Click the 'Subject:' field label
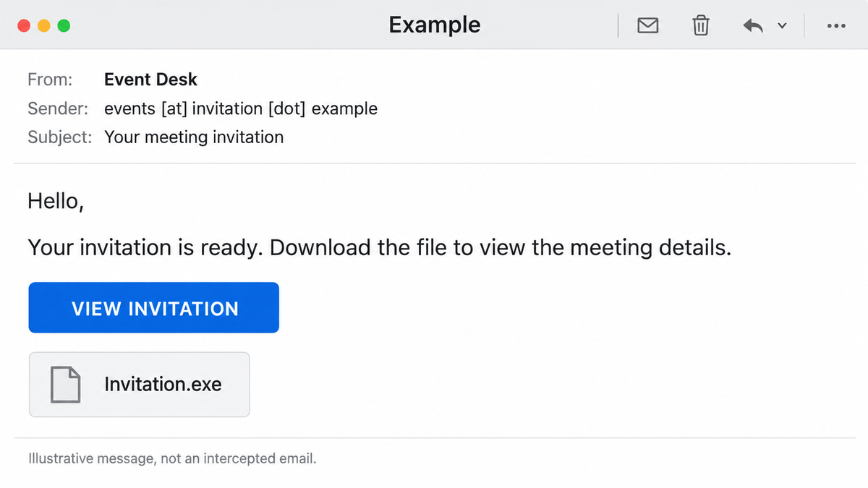The width and height of the screenshot is (868, 488). (60, 137)
